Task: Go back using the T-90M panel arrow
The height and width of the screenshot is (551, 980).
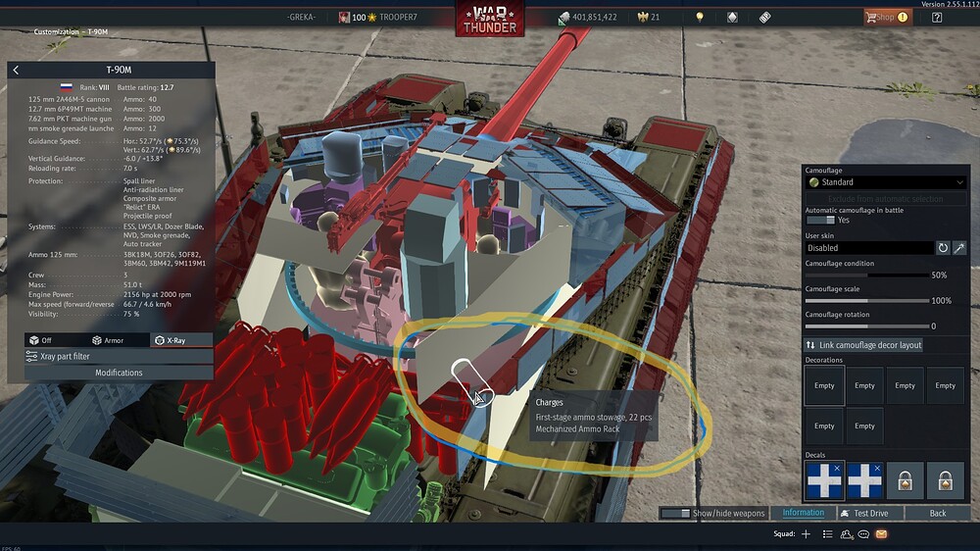Action: (x=16, y=70)
